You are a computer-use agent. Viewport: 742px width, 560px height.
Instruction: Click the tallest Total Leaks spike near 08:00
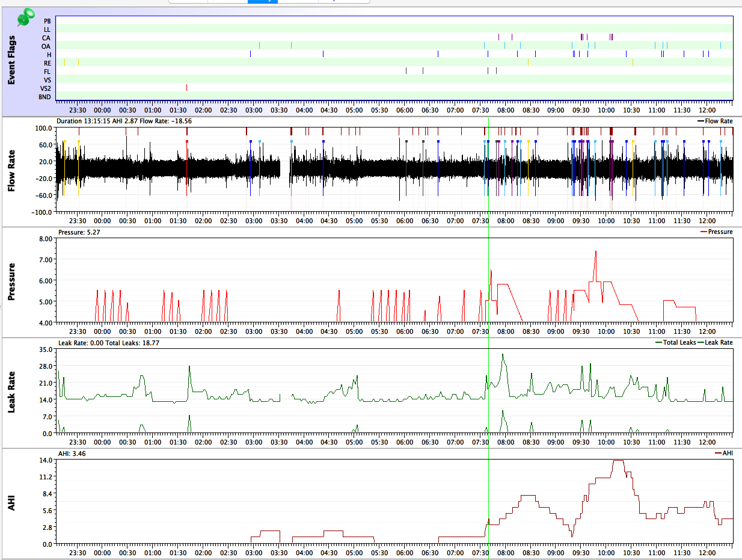(503, 355)
